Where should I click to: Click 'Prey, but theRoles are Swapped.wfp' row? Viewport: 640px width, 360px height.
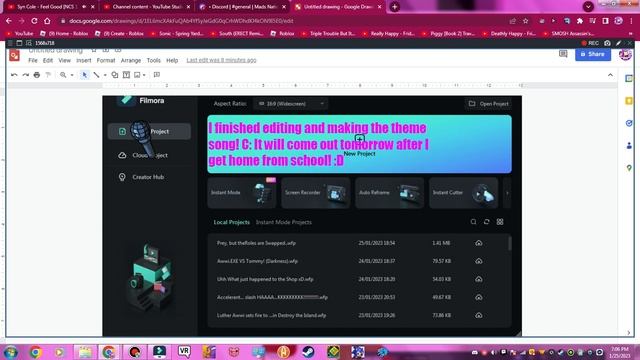click(x=358, y=243)
